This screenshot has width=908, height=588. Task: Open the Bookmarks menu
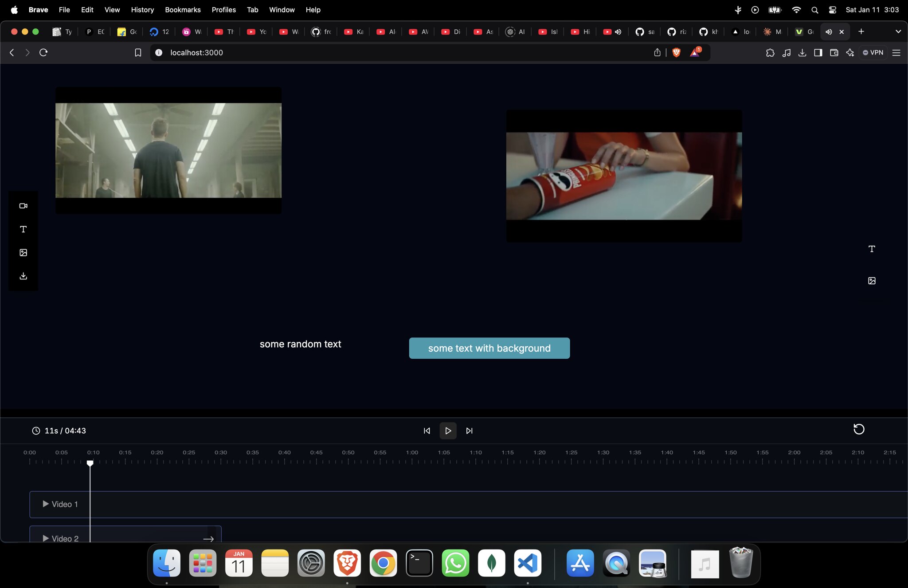(x=183, y=10)
